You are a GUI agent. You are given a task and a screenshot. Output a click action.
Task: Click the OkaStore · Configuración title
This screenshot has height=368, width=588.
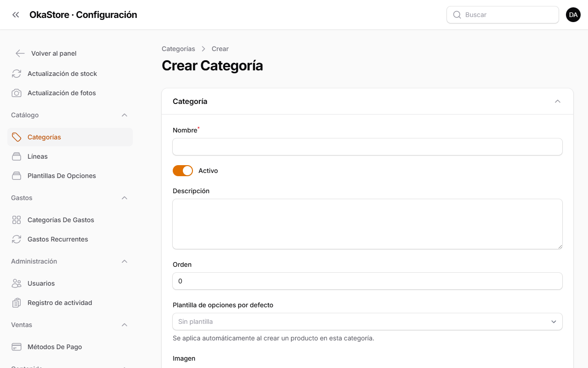coord(83,15)
